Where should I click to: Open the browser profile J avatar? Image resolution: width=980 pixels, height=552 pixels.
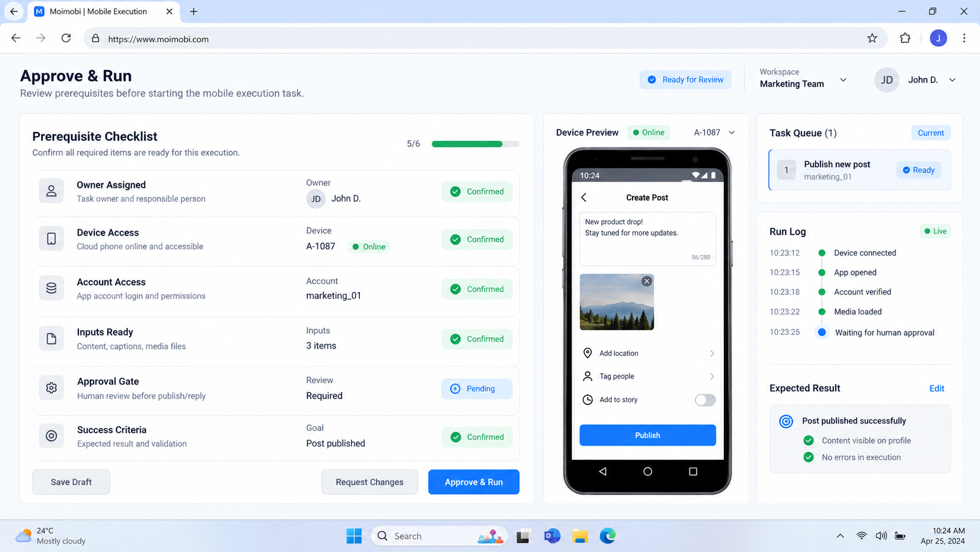click(938, 38)
